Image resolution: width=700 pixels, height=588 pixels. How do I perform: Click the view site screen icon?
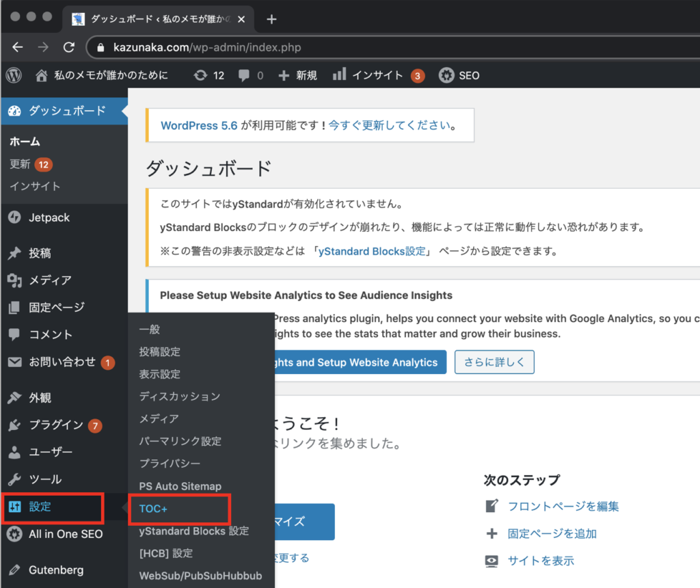[x=492, y=561]
